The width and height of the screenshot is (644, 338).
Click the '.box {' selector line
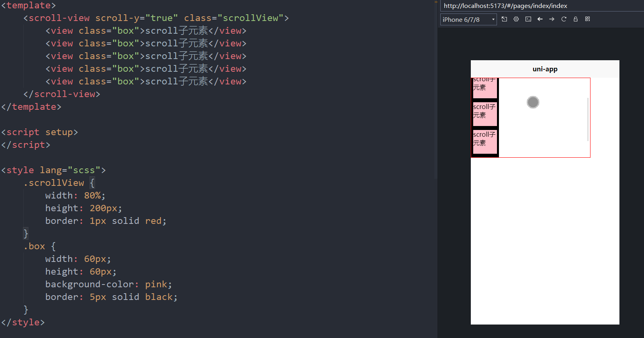pos(40,246)
